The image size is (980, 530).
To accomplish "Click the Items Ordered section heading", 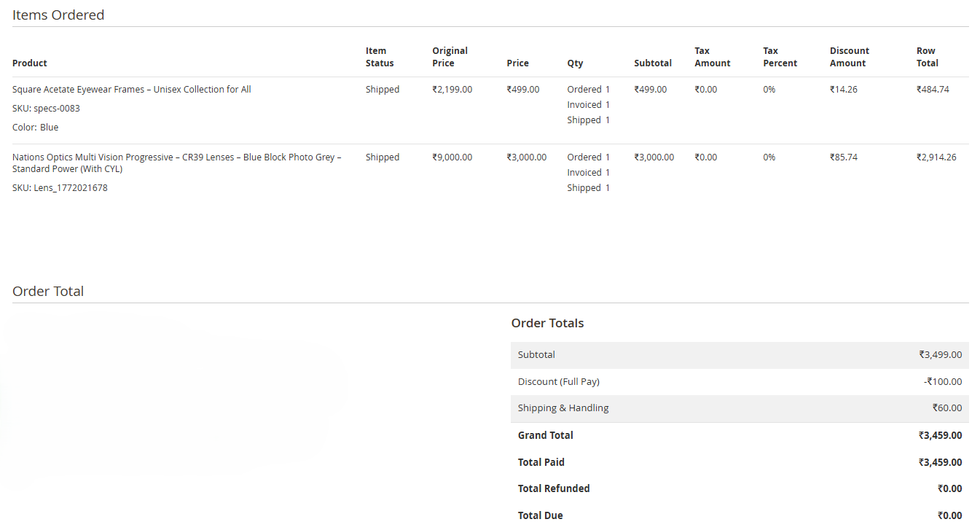I will point(58,15).
